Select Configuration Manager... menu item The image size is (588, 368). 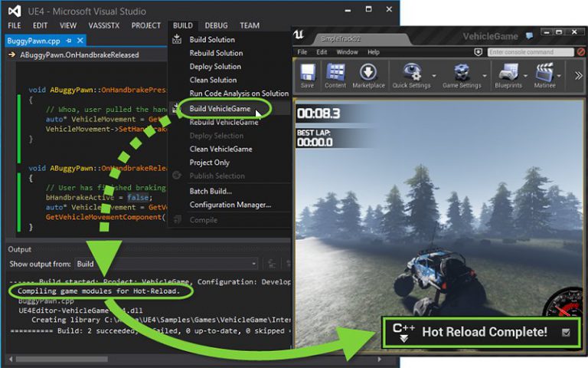(230, 205)
